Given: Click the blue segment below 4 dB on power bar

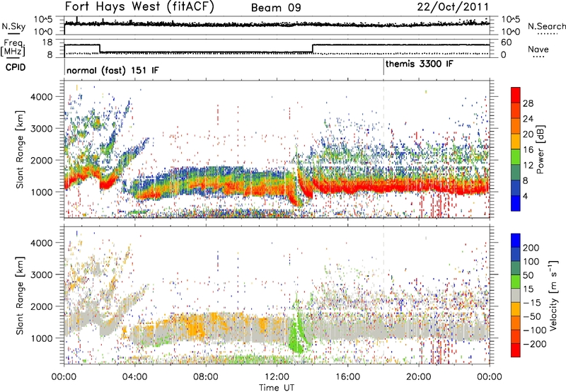Looking at the screenshot, I should 516,203.
